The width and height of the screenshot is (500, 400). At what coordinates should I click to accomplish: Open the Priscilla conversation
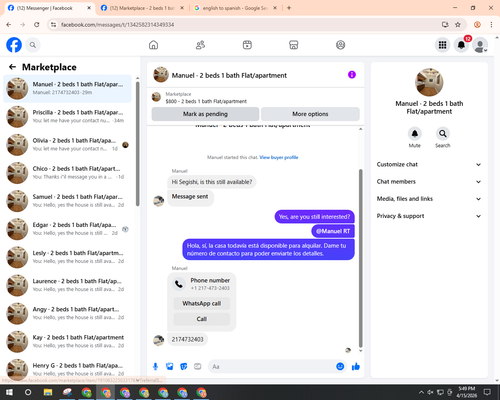68,117
